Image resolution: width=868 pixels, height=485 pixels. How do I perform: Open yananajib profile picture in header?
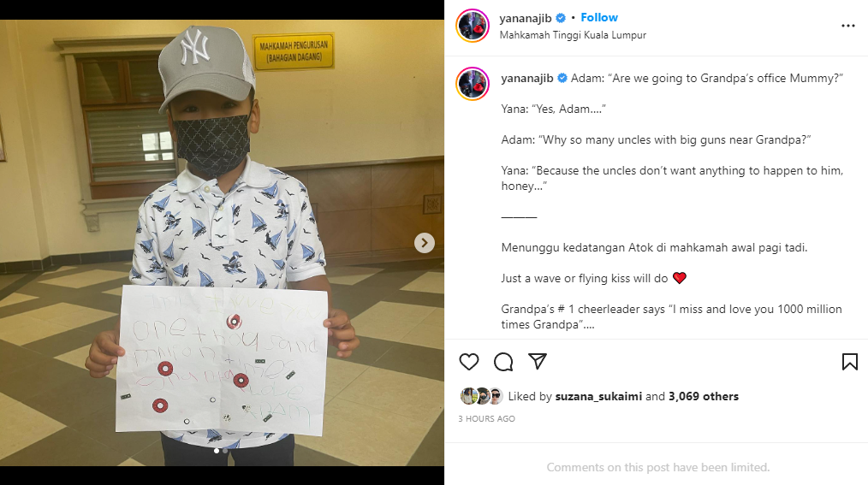tap(473, 26)
